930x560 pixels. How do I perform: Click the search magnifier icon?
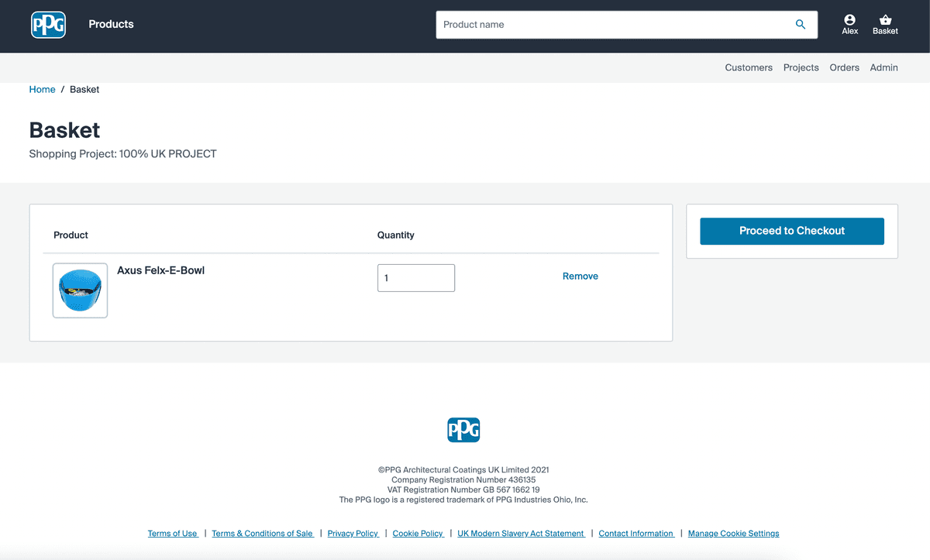pyautogui.click(x=801, y=25)
